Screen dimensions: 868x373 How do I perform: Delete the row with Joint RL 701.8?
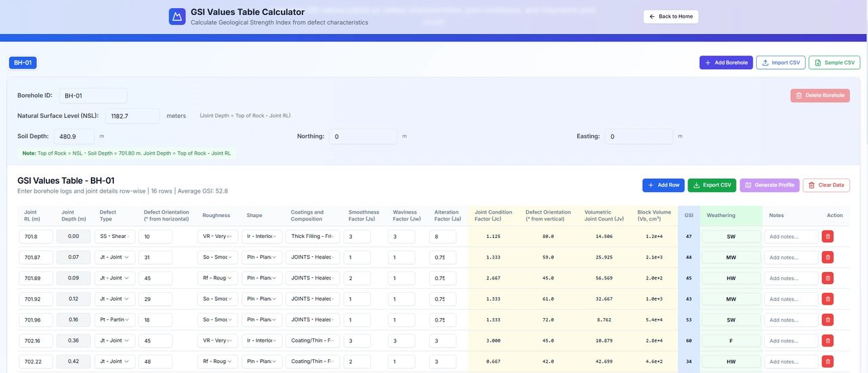coord(827,237)
